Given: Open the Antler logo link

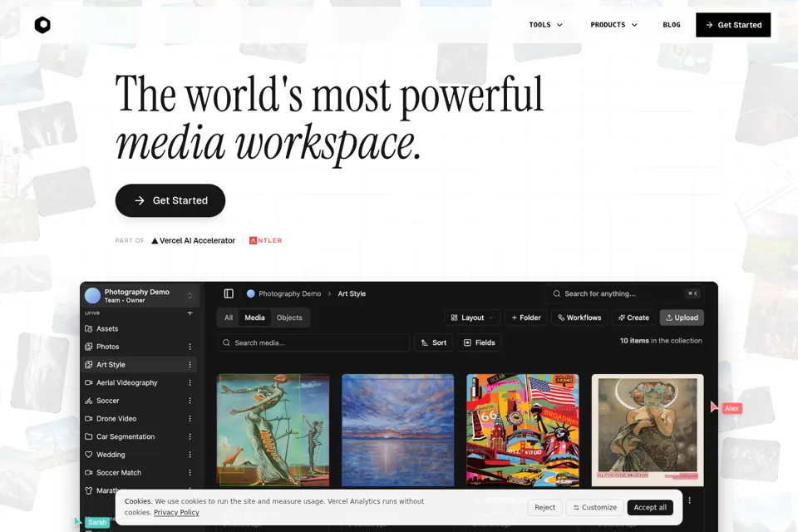Looking at the screenshot, I should click(x=266, y=241).
